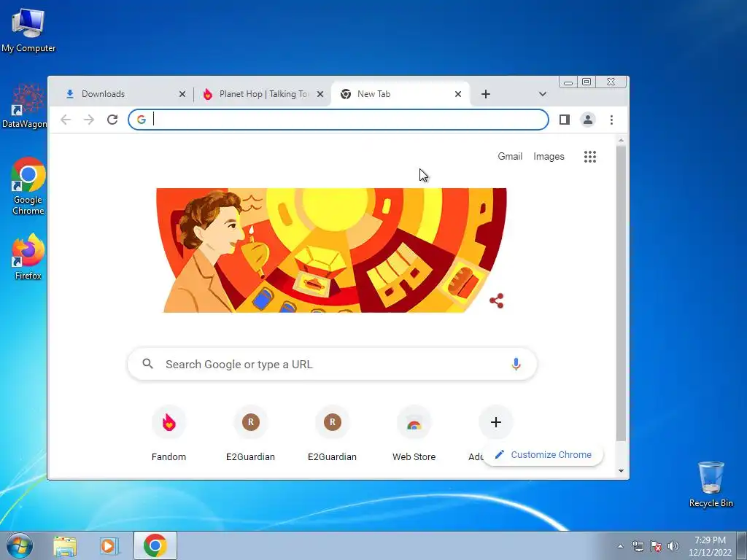The width and height of the screenshot is (747, 560).
Task: Close the Downloads tab
Action: pos(182,94)
